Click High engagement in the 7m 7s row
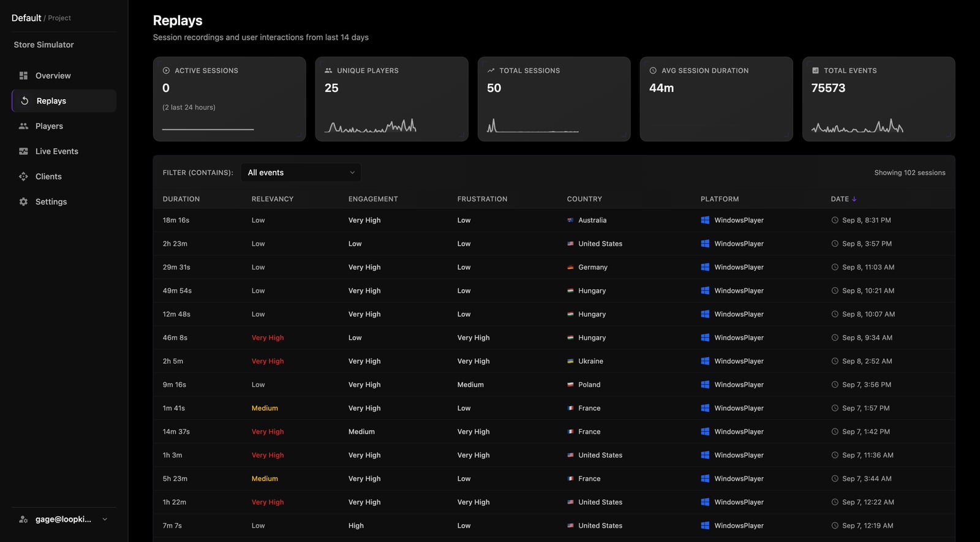 356,525
